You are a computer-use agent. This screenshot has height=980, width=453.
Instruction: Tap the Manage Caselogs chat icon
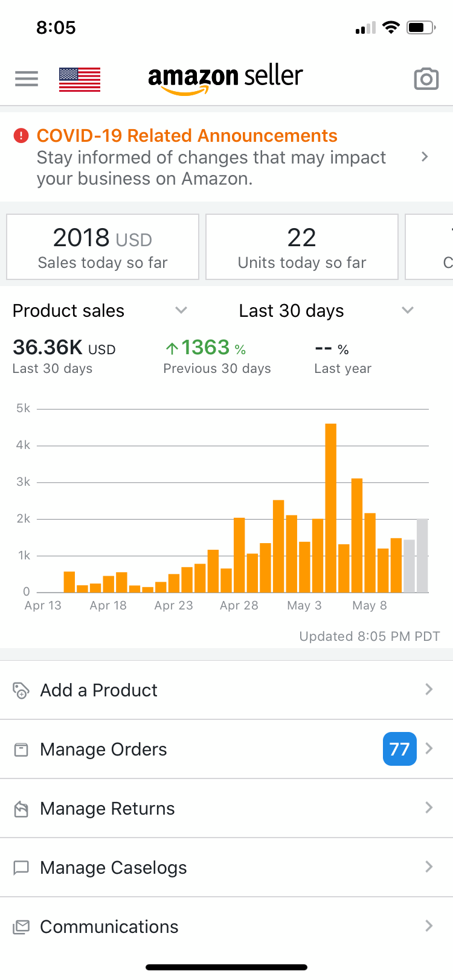21,868
